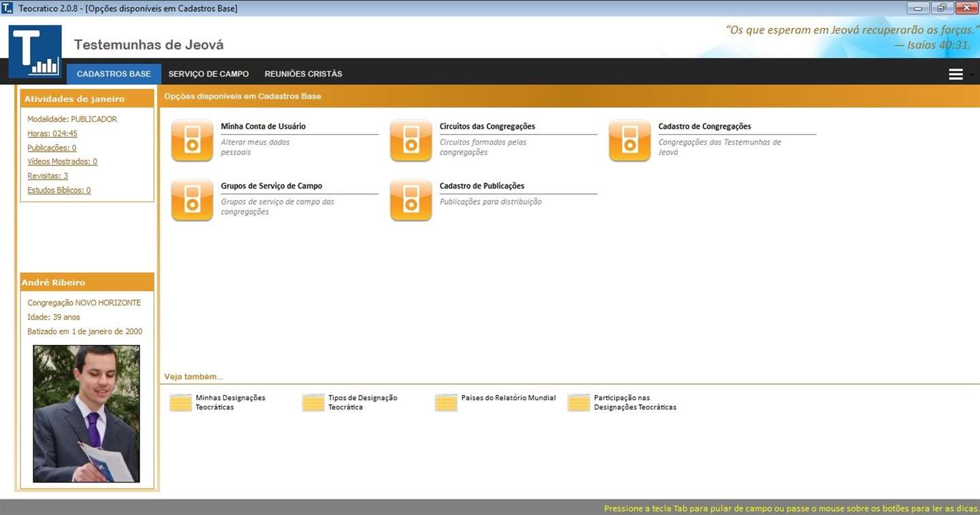Open Publicações: 0 link
Image resolution: width=980 pixels, height=515 pixels.
point(52,148)
